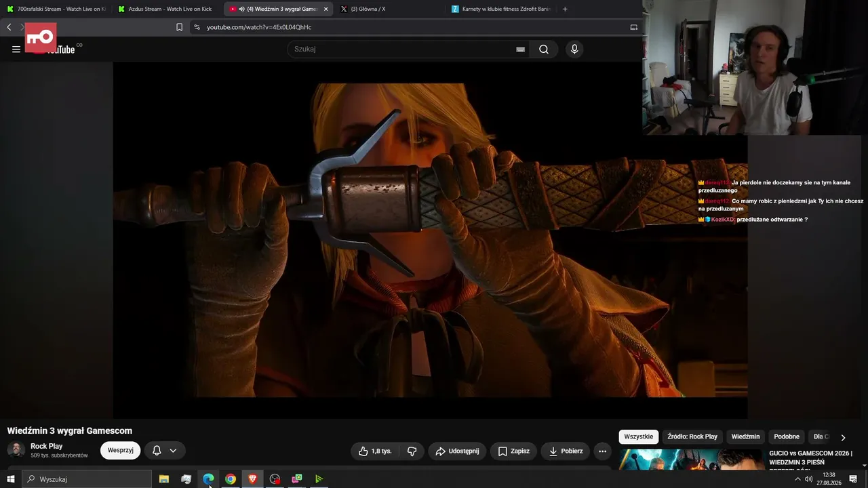
Task: Go back with the browser back arrow
Action: tap(9, 27)
